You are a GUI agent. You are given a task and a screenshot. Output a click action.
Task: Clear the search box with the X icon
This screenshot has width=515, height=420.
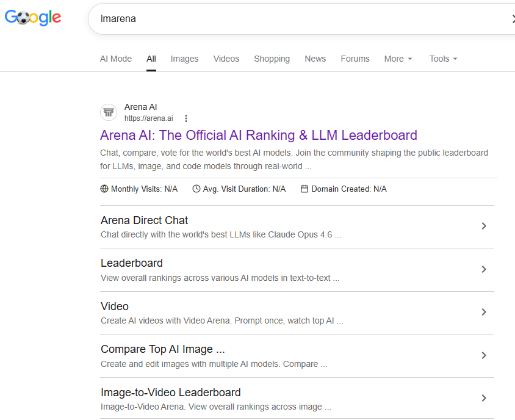click(x=513, y=19)
